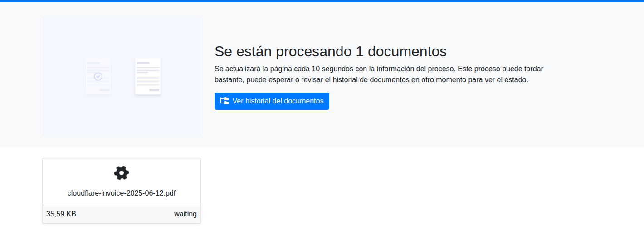Click the blue progress bar at top

coord(322,1)
